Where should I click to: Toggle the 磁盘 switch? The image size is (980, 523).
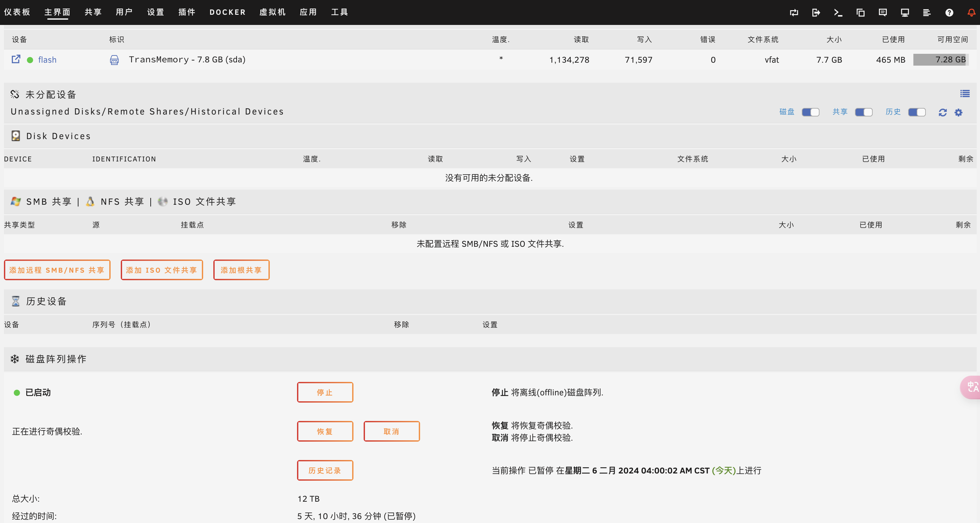[x=810, y=112]
